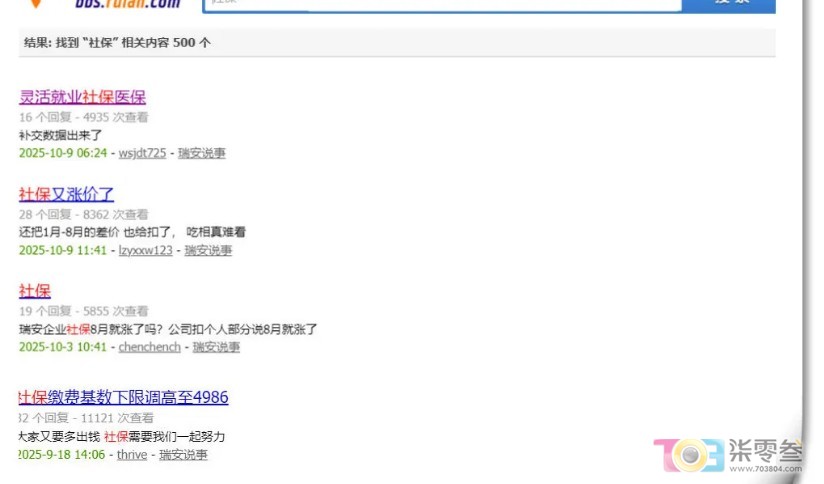The height and width of the screenshot is (484, 824).
Task: Click the bbs.ruian.com site logo text
Action: pyautogui.click(x=127, y=5)
